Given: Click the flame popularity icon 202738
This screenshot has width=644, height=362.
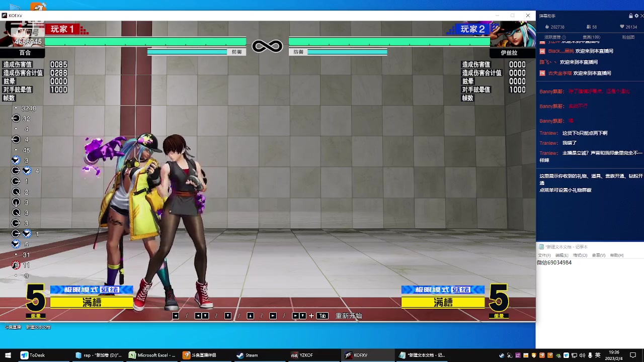Looking at the screenshot, I should coord(548,27).
